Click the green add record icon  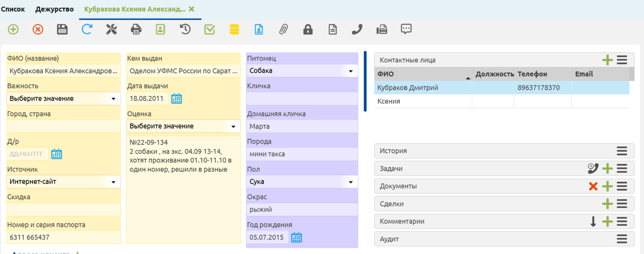click(x=13, y=29)
